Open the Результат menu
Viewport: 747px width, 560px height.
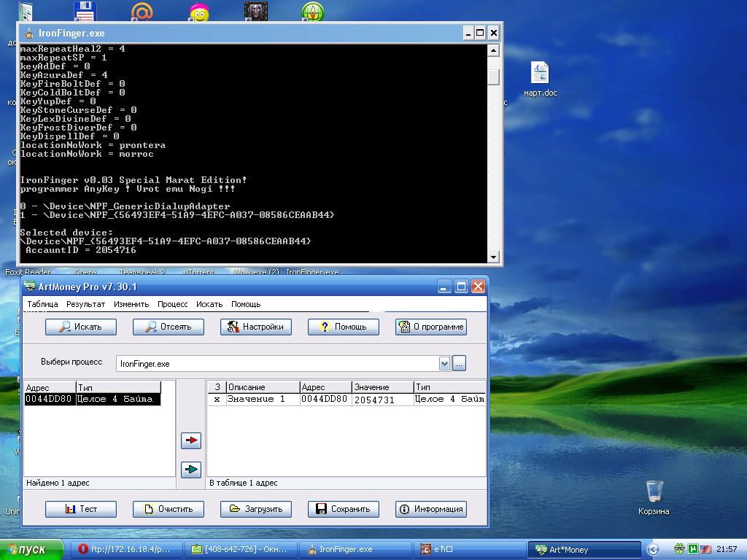pos(86,304)
